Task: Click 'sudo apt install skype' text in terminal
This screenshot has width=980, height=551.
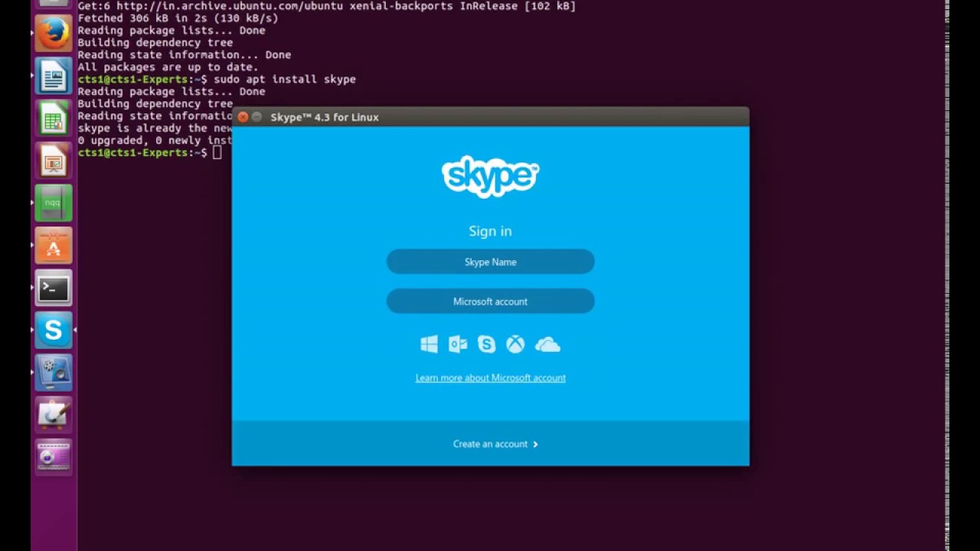Action: pyautogui.click(x=285, y=80)
